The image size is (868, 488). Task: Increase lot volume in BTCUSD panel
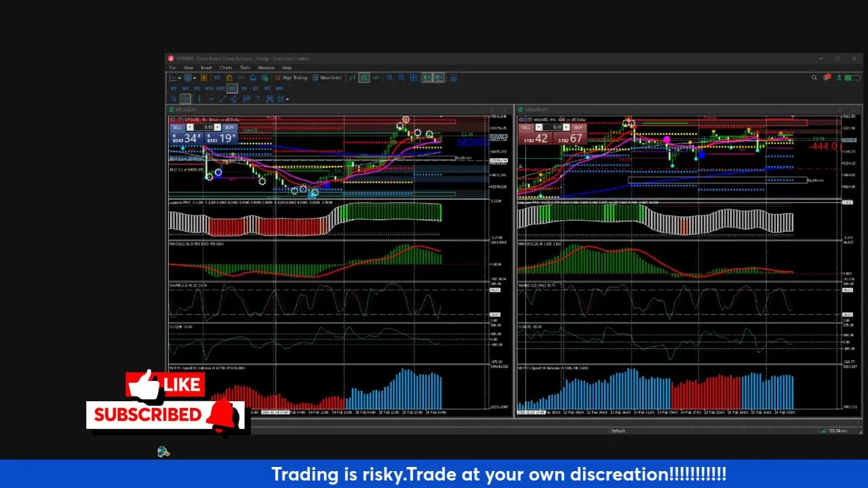coord(218,127)
